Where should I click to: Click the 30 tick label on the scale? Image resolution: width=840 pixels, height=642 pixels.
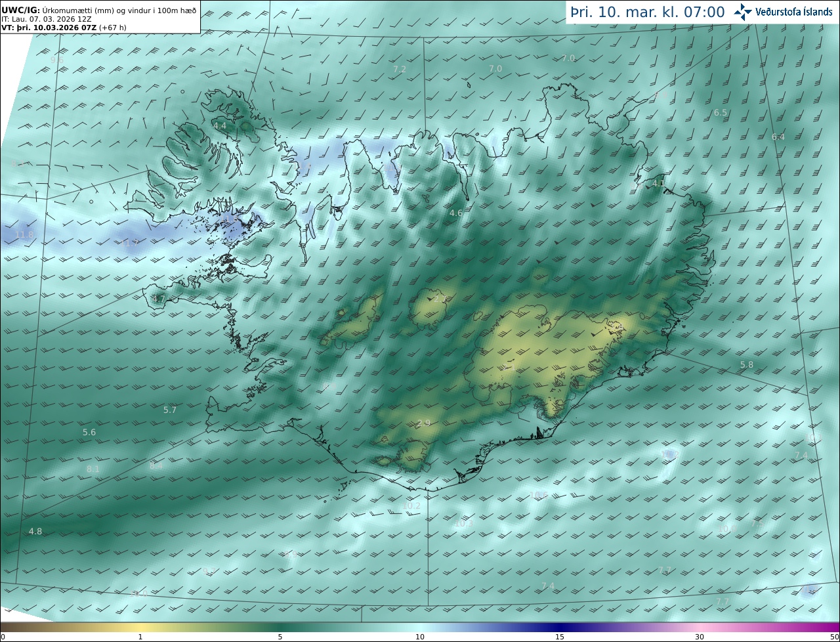click(700, 637)
